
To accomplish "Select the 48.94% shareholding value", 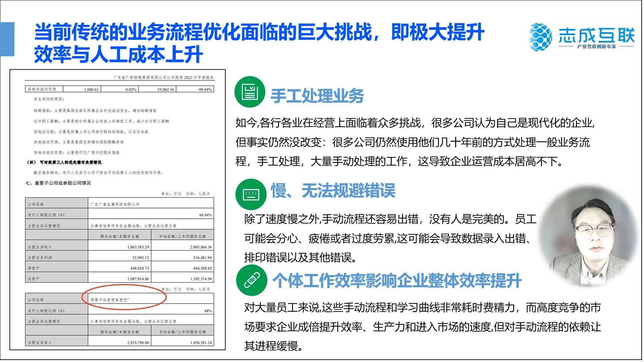I will [205, 215].
